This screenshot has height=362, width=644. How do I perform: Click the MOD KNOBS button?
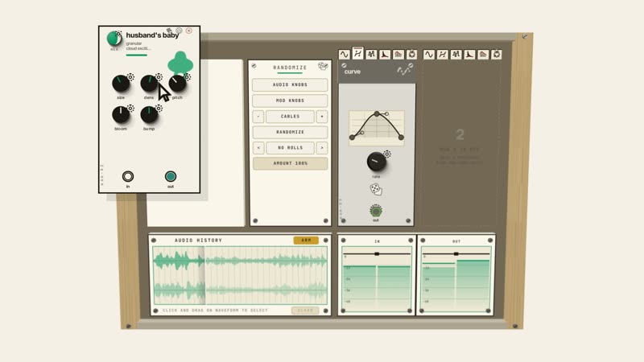click(x=290, y=101)
